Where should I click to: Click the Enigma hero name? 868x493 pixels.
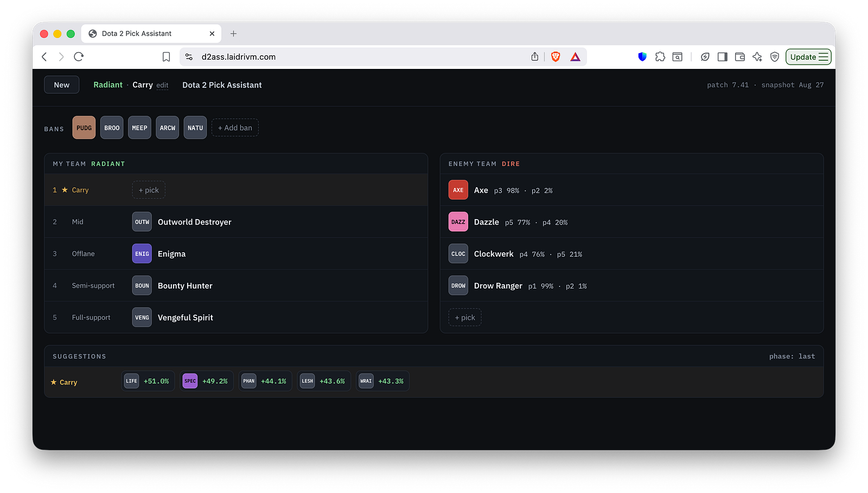(171, 254)
